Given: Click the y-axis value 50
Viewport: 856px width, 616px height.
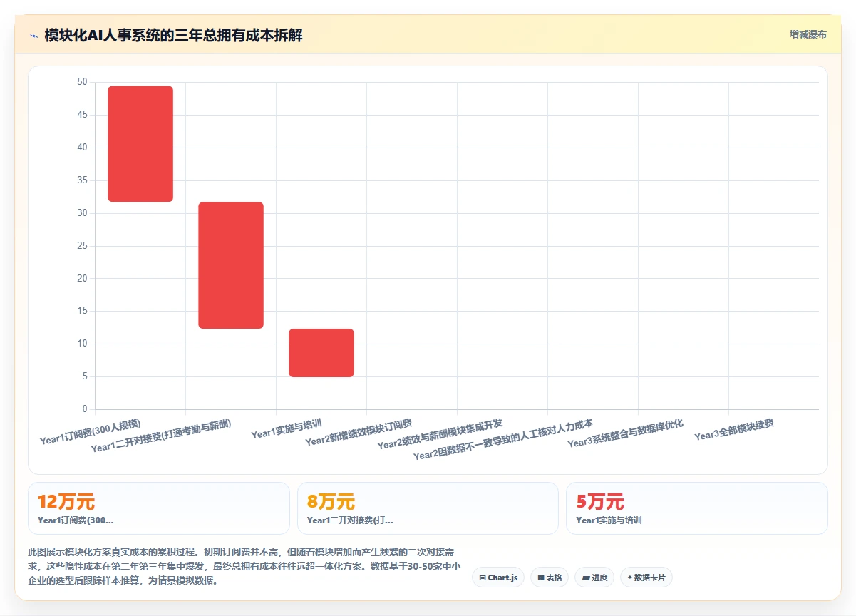Looking at the screenshot, I should pyautogui.click(x=82, y=82).
